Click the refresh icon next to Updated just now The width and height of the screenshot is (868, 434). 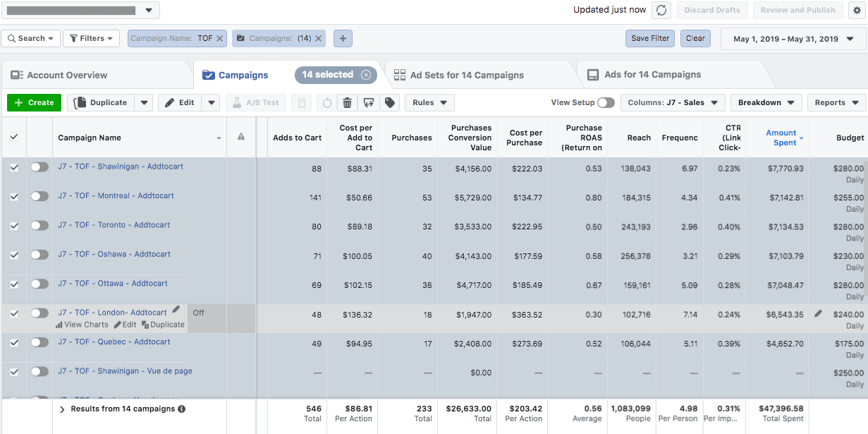click(x=661, y=10)
